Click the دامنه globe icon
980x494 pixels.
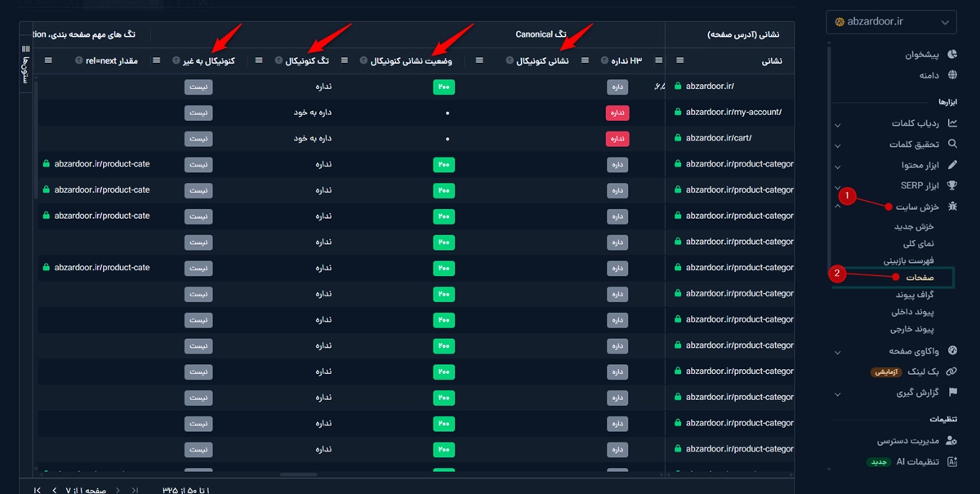click(x=951, y=75)
